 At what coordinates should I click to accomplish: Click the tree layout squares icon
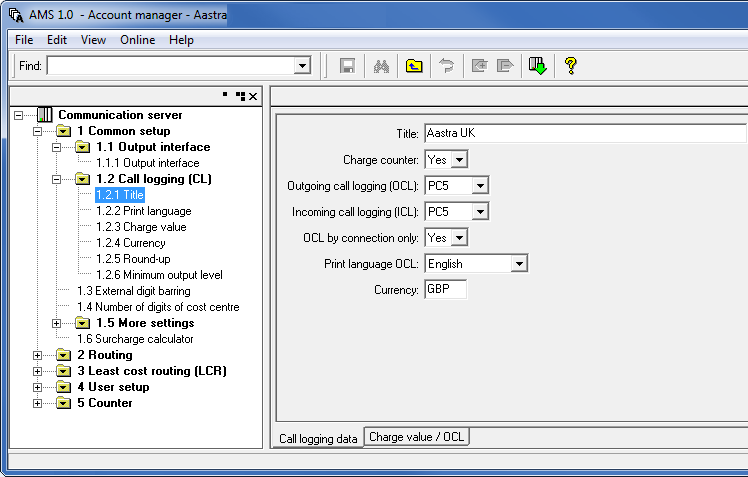click(x=240, y=96)
